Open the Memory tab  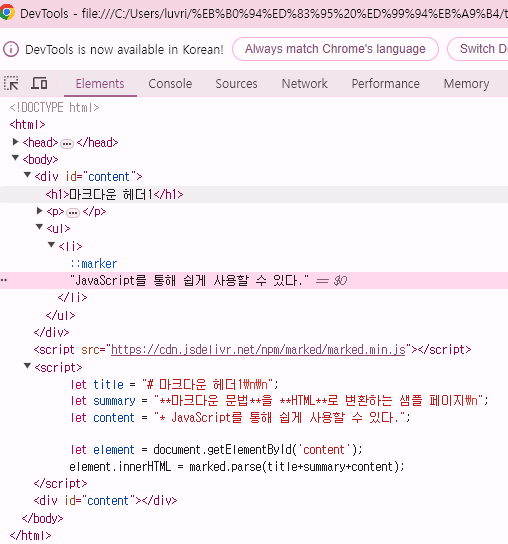coord(466,84)
